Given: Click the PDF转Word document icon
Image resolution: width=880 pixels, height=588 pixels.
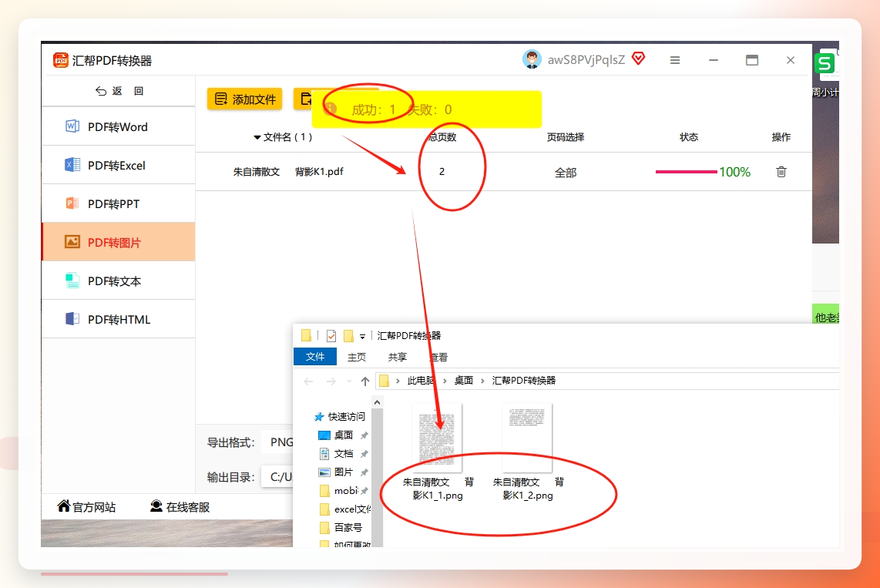Looking at the screenshot, I should tap(72, 126).
